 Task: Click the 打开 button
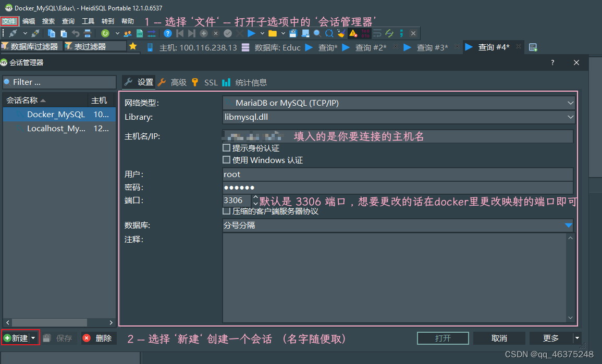443,338
